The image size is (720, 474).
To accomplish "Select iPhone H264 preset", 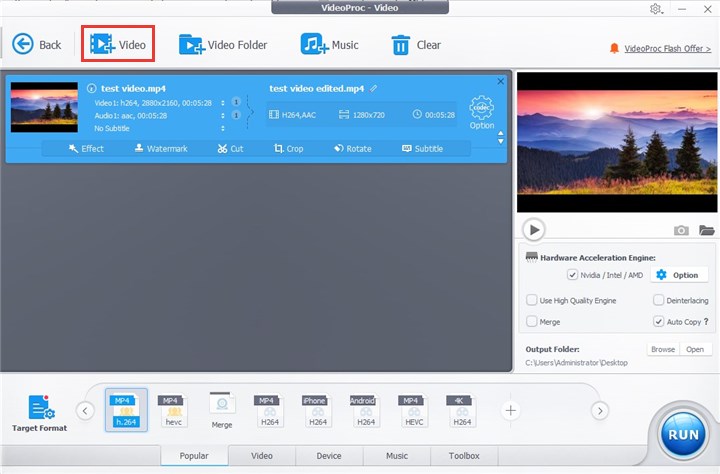I will click(318, 410).
